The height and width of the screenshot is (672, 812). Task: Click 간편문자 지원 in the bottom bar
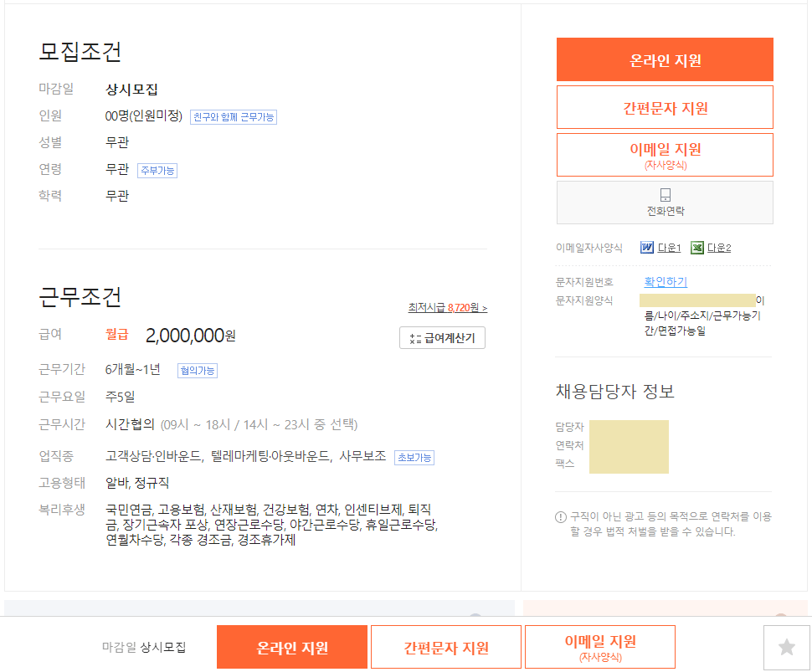click(445, 646)
